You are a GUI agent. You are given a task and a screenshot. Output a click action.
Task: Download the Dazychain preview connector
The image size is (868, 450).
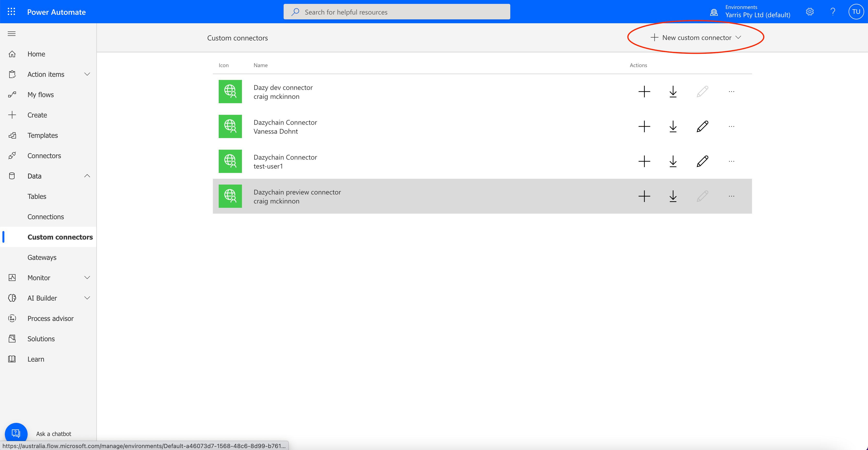click(673, 196)
